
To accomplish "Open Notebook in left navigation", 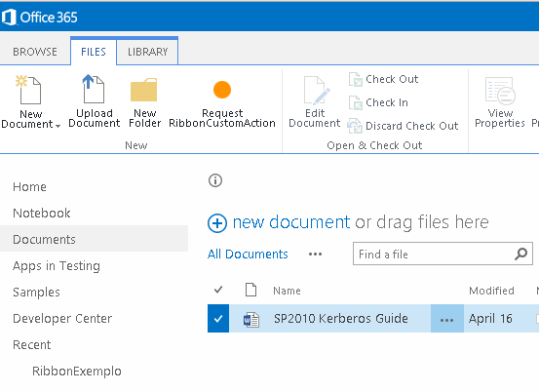I will [42, 214].
